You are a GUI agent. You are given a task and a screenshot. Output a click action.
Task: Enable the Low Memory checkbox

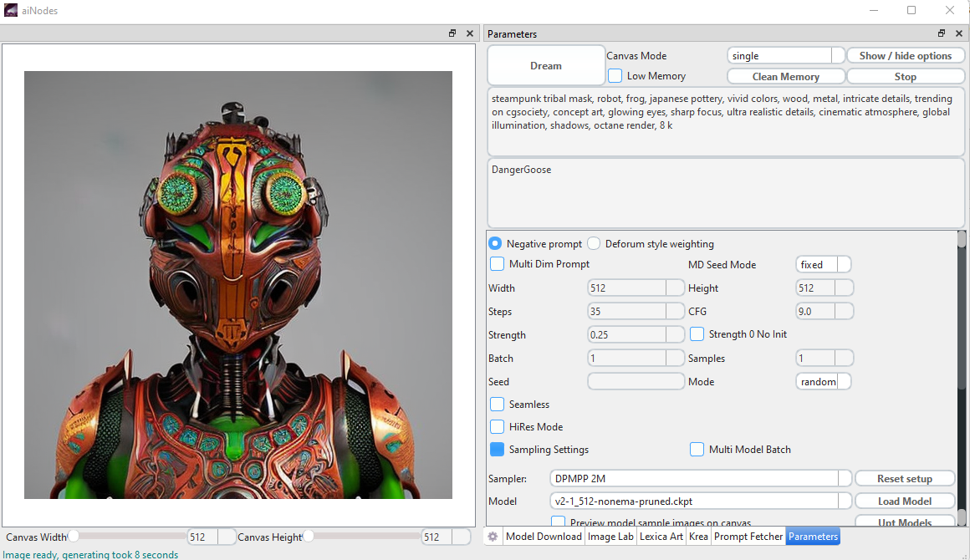point(615,75)
